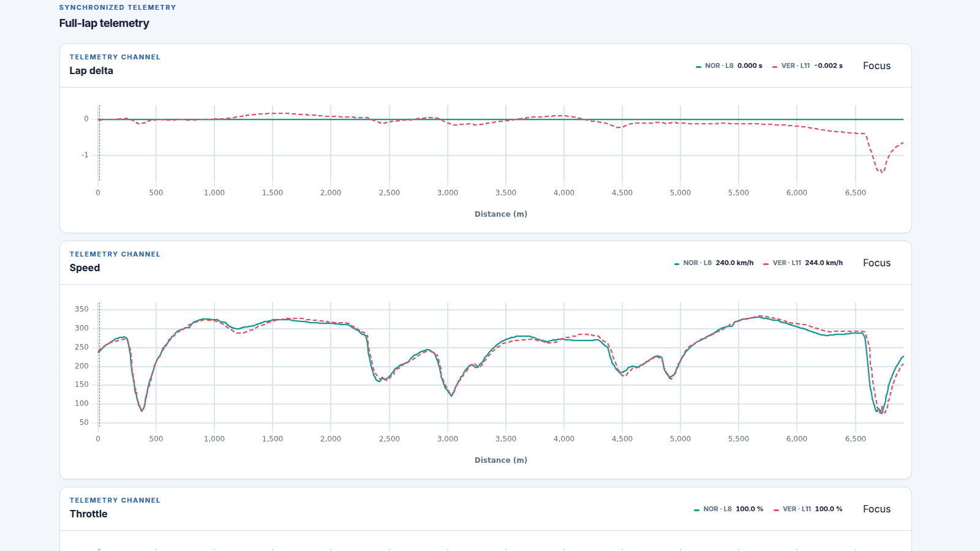
Task: Click 6,500 tick on Lap delta axis
Action: [856, 192]
